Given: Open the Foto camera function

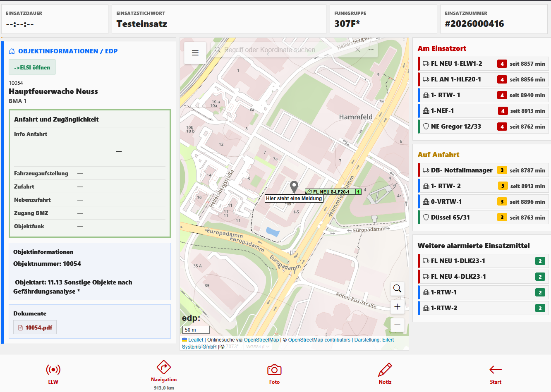Looking at the screenshot, I should pos(274,373).
